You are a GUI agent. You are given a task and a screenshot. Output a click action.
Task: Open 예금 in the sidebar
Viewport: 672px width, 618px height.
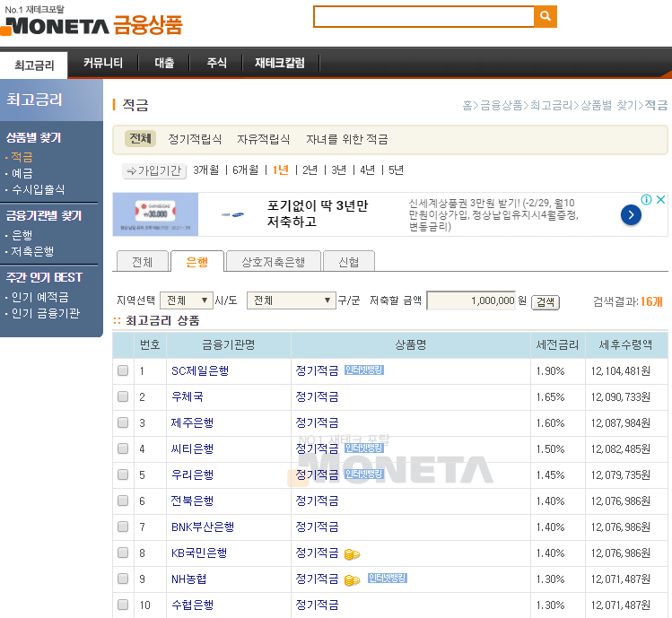tap(22, 173)
